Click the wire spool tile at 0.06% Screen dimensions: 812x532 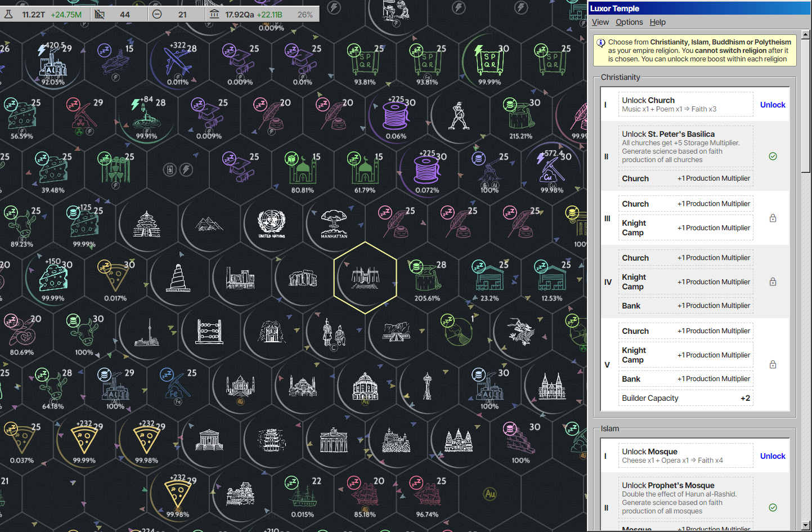click(x=396, y=115)
